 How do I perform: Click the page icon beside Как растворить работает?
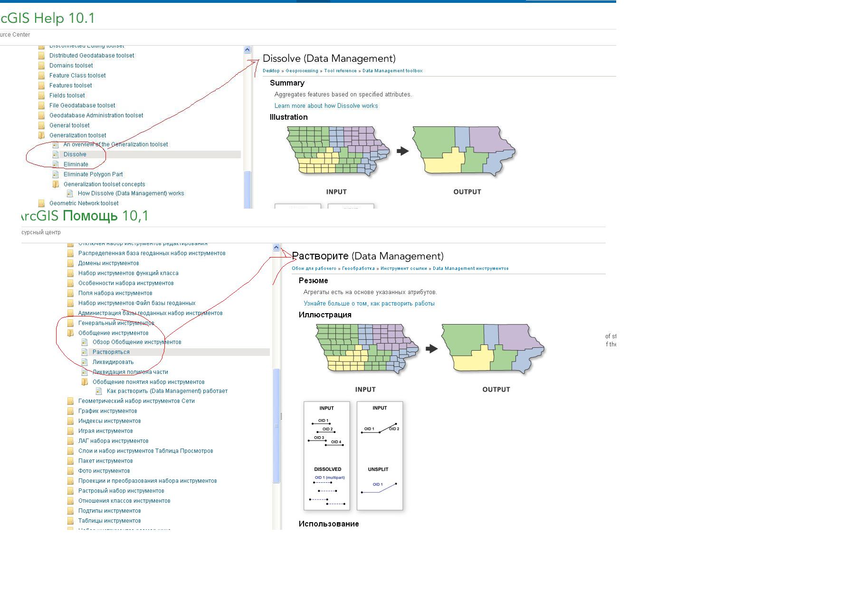click(99, 391)
